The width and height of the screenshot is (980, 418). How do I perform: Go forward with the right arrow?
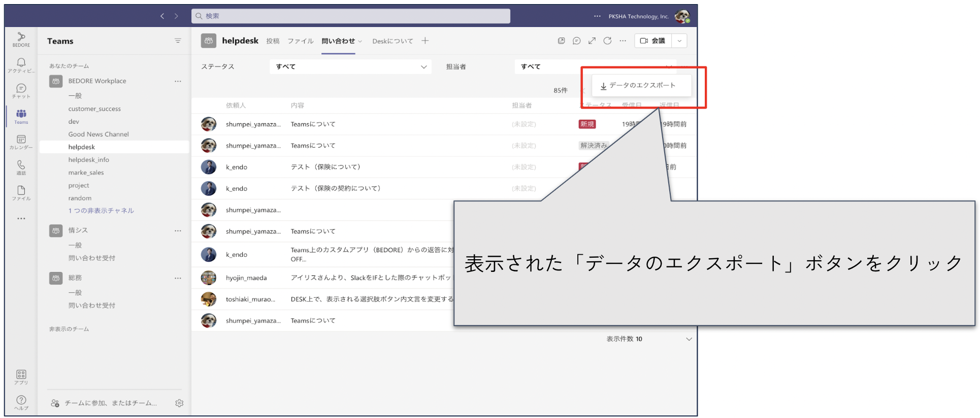coord(176,16)
